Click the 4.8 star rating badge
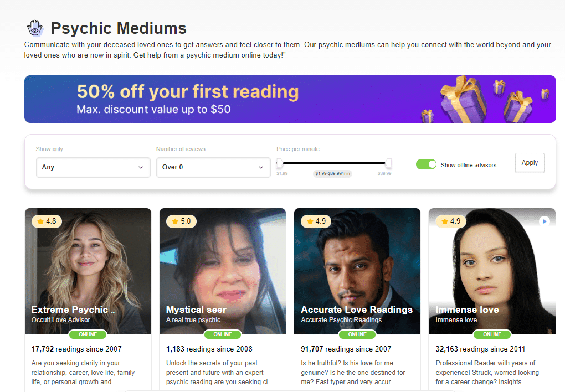This screenshot has width=565, height=392. pos(47,221)
